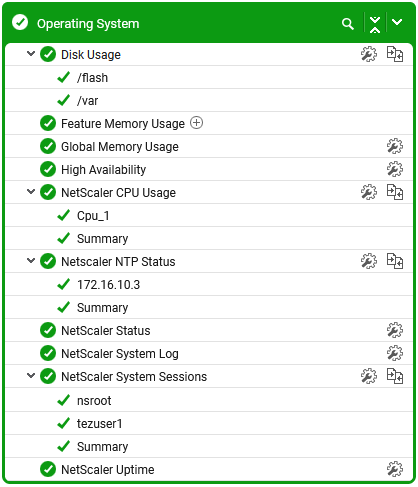Click the NetScaler Status green check icon

pyautogui.click(x=48, y=330)
